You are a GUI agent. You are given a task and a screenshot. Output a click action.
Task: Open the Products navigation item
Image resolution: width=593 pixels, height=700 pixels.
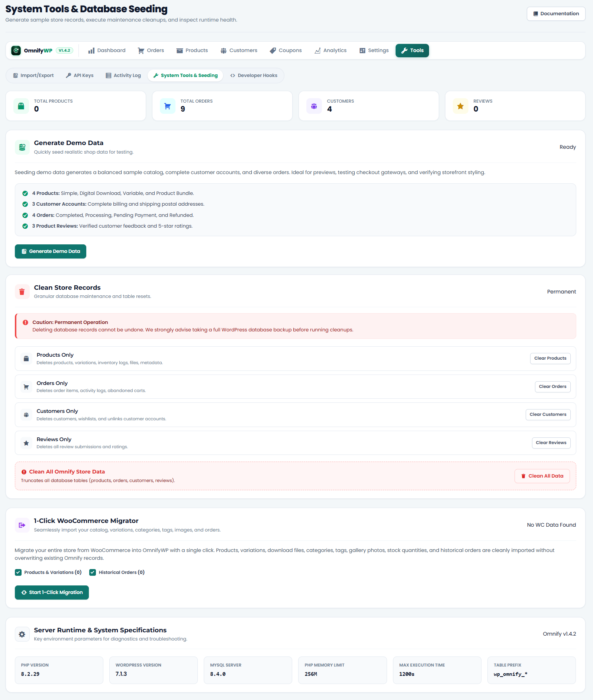pyautogui.click(x=192, y=51)
